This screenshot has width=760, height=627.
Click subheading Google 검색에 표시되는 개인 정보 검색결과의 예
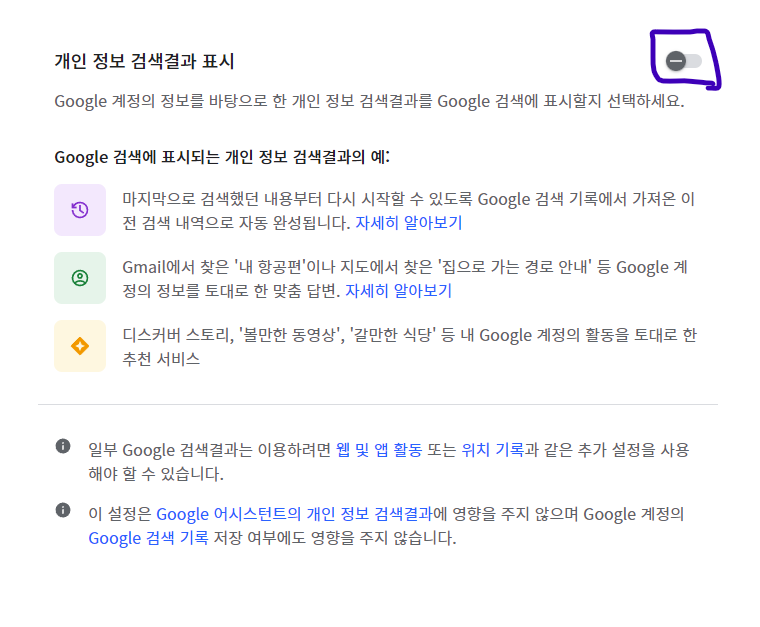222,157
